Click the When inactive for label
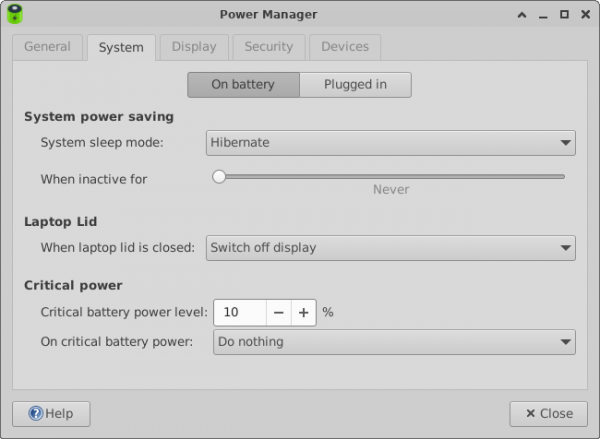This screenshot has height=439, width=600. [94, 179]
